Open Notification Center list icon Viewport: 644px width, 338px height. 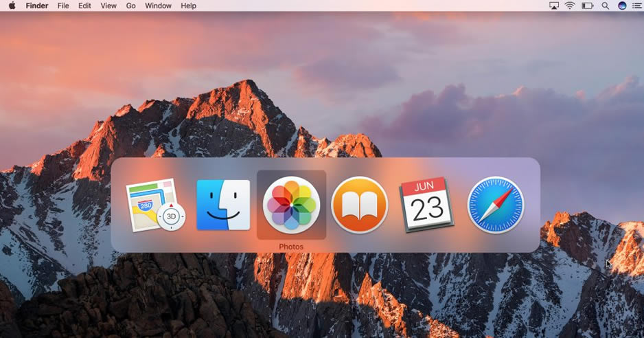(638, 5)
